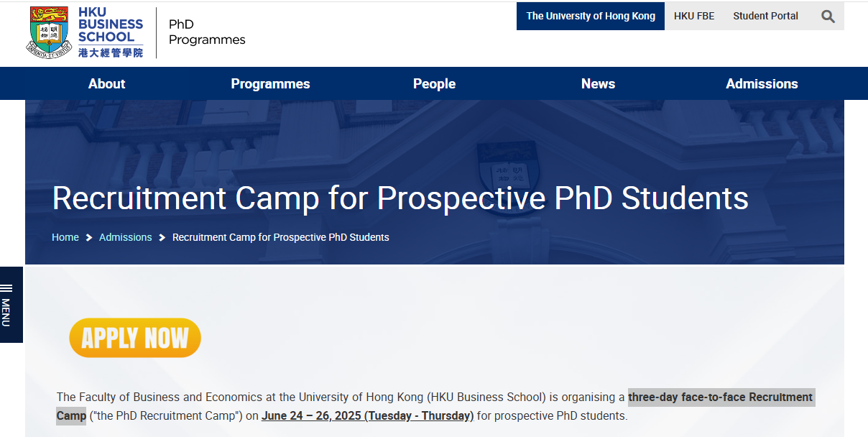Viewport: 868px width, 437px height.
Task: Go to the News section
Action: (x=598, y=83)
